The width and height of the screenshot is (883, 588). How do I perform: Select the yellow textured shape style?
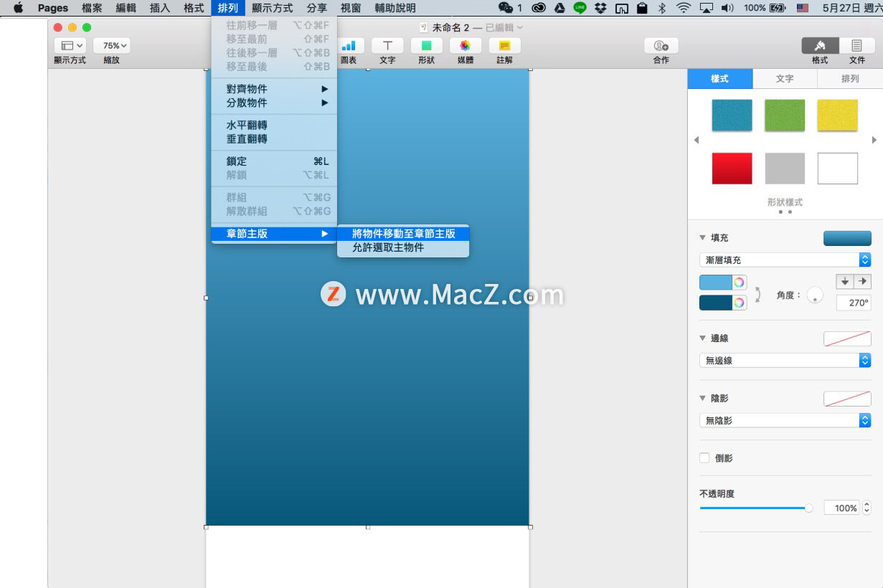(x=837, y=115)
